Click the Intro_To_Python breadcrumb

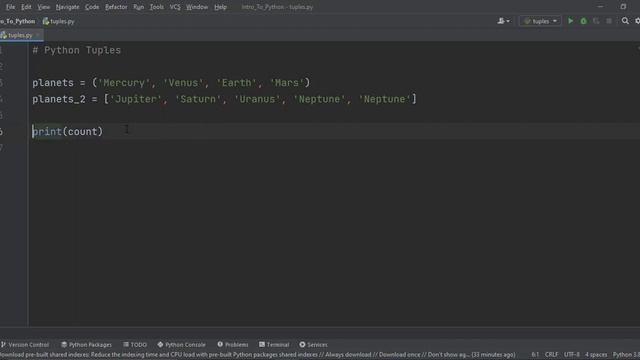[x=18, y=21]
